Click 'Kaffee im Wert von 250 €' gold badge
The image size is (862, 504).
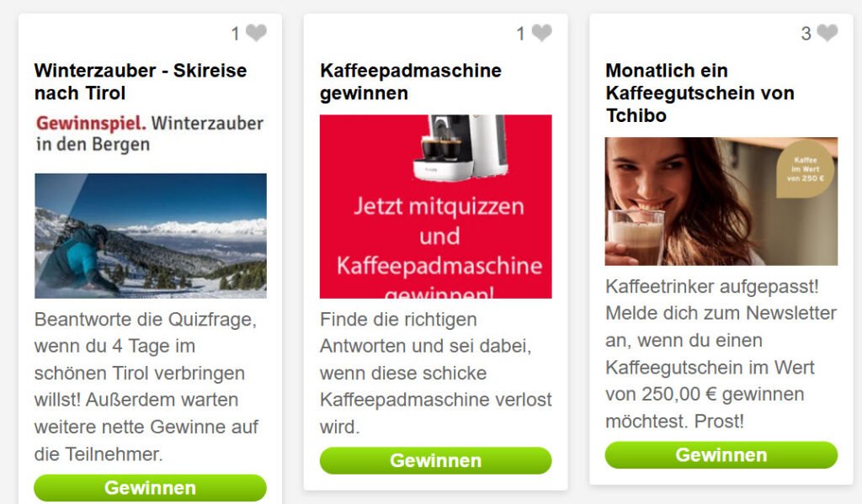(x=806, y=169)
